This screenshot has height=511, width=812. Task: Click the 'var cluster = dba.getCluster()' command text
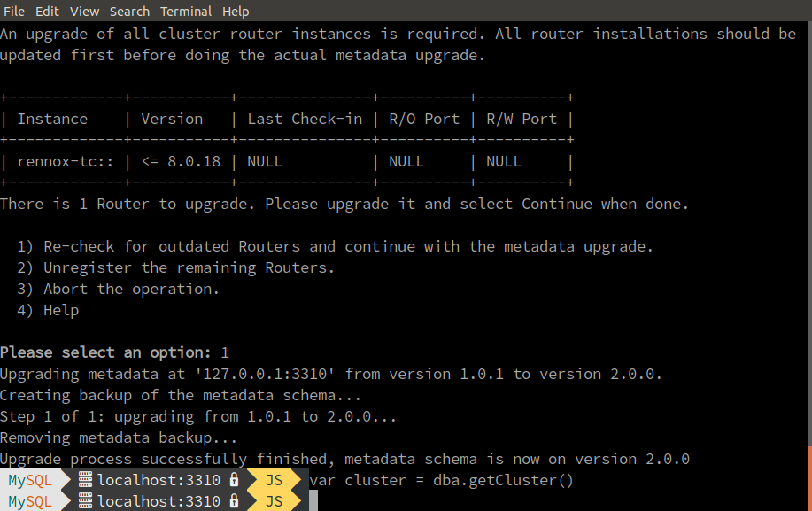coord(441,480)
